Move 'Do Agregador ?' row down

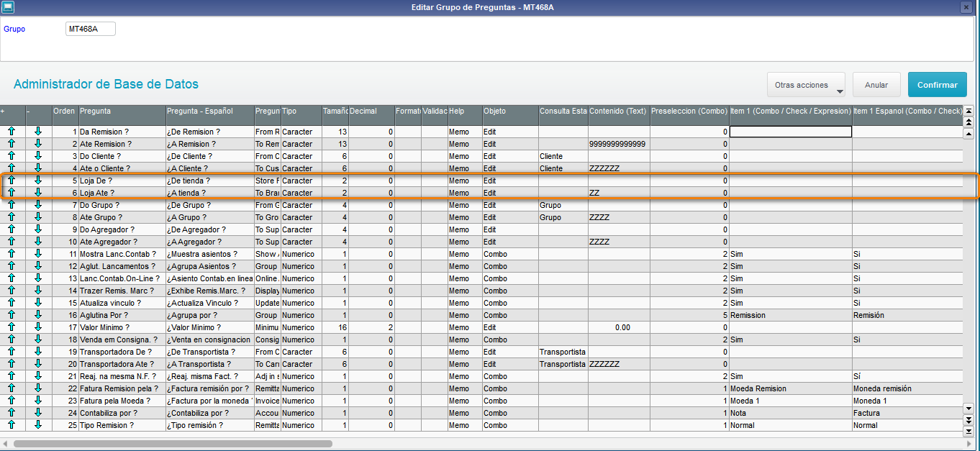[x=39, y=229]
